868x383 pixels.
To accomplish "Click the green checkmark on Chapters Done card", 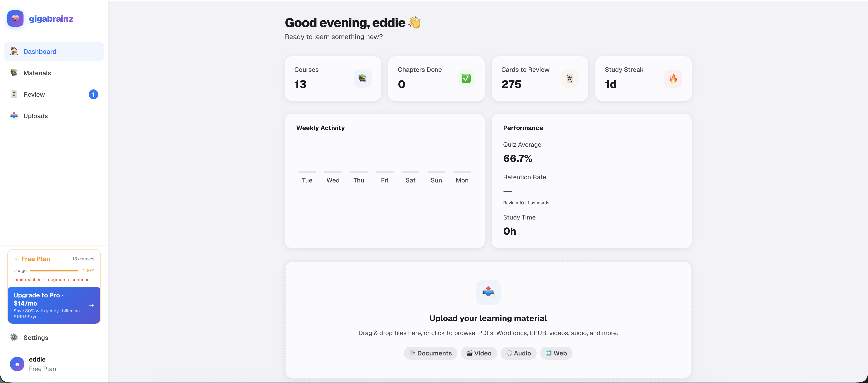I will (466, 78).
